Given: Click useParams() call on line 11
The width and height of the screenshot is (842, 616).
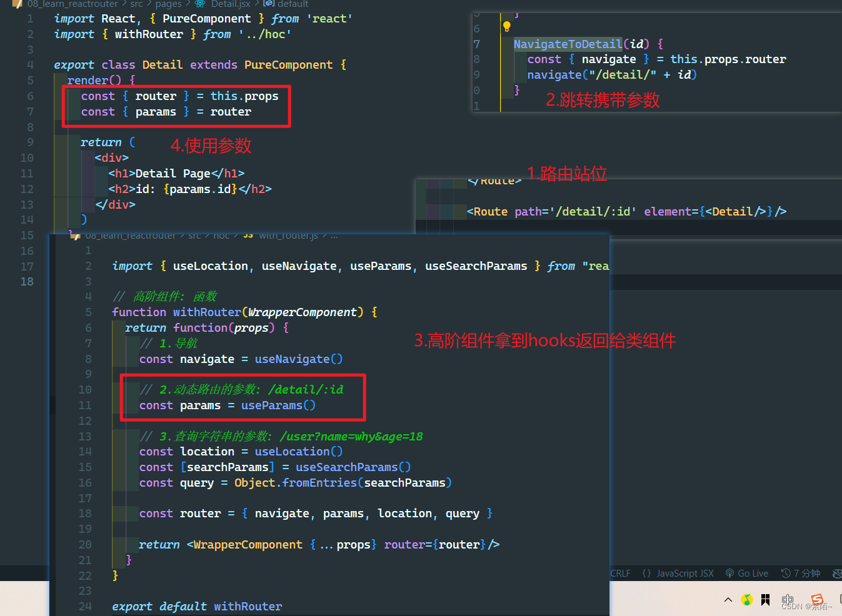Looking at the screenshot, I should click(x=278, y=405).
